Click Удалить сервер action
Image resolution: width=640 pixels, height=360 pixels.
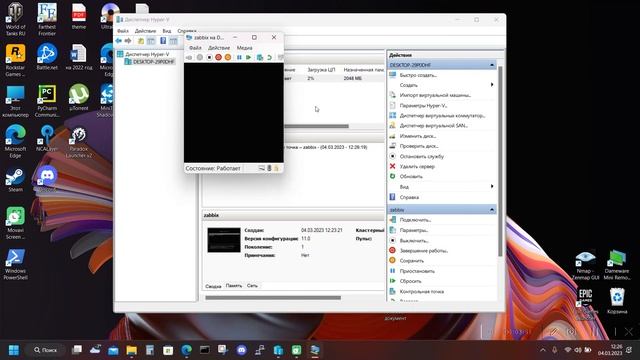(x=417, y=167)
